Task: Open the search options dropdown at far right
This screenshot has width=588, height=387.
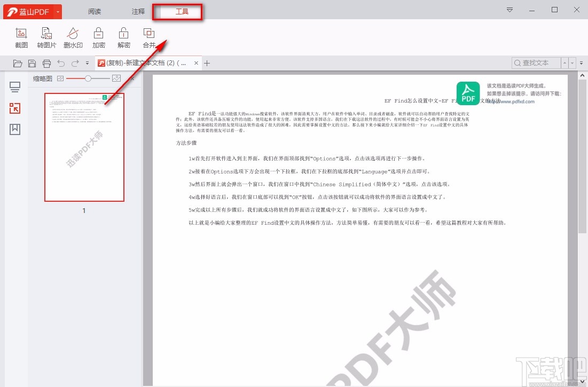Action: (x=582, y=63)
